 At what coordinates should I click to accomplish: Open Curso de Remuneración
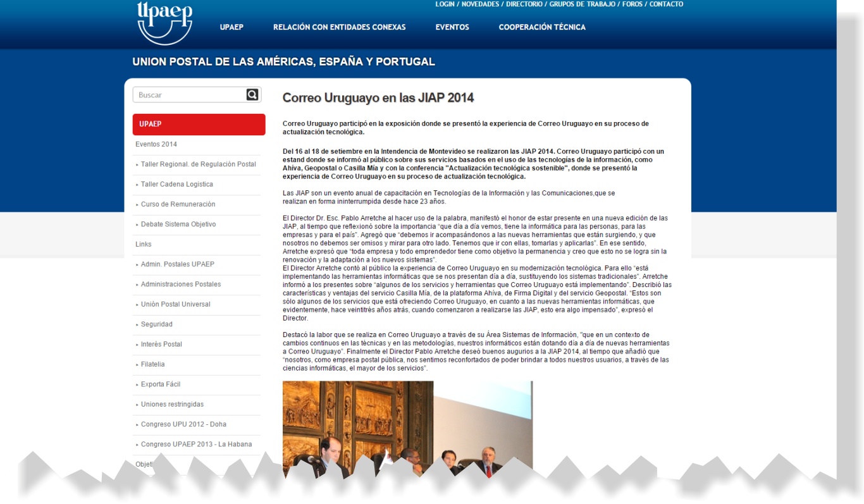coord(178,204)
